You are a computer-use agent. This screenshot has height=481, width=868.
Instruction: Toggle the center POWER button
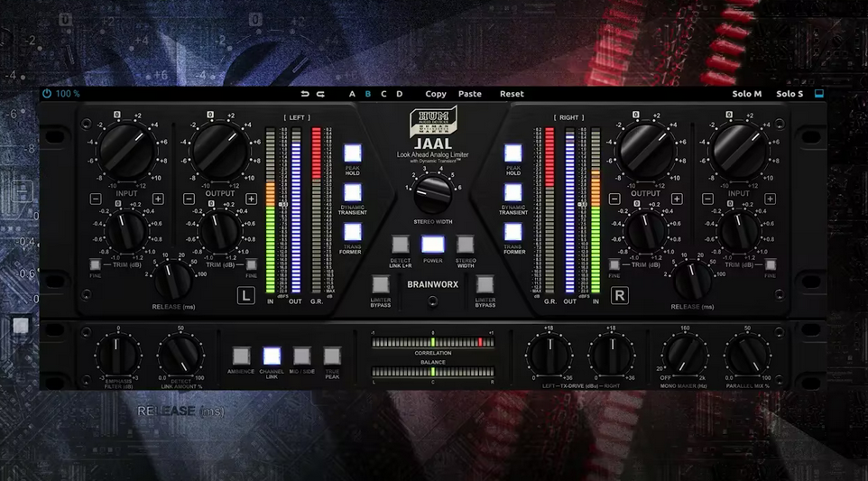click(x=433, y=244)
